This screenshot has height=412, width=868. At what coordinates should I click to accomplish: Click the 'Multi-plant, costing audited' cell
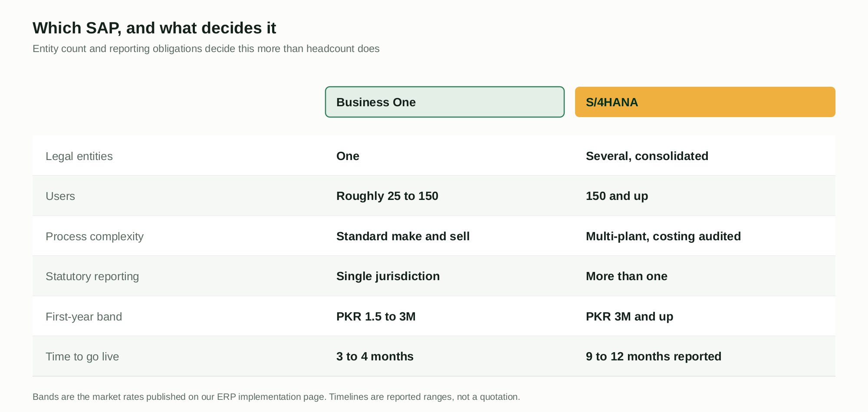click(664, 236)
